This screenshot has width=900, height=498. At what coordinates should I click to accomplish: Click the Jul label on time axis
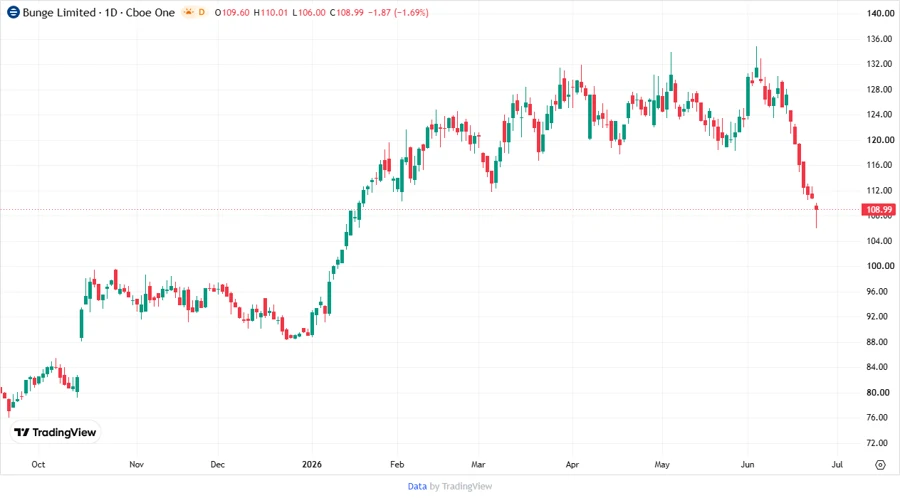click(837, 464)
